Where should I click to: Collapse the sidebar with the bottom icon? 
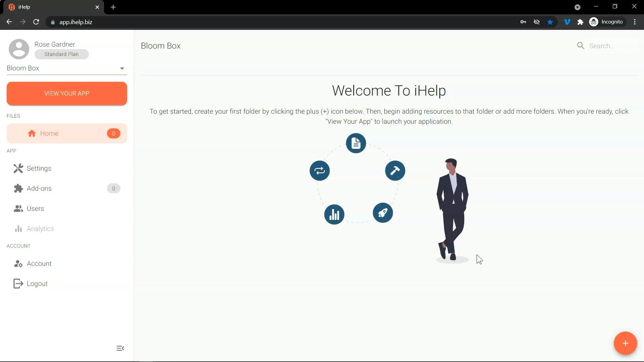120,348
